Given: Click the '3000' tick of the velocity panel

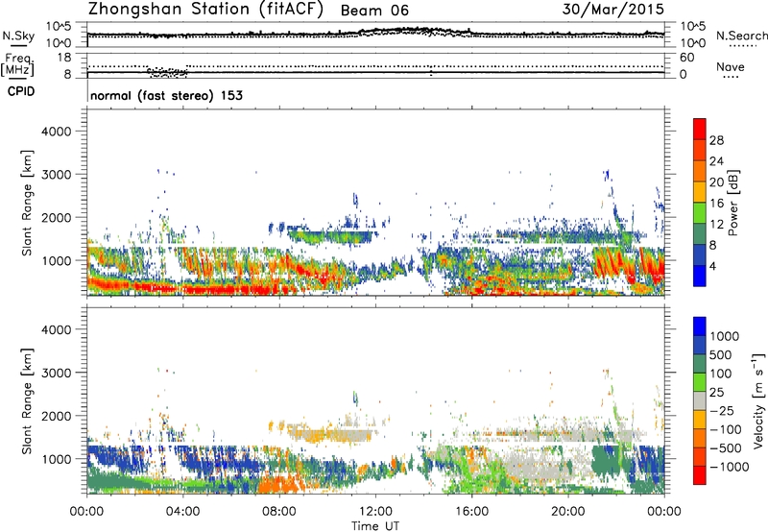Looking at the screenshot, I should (57, 373).
